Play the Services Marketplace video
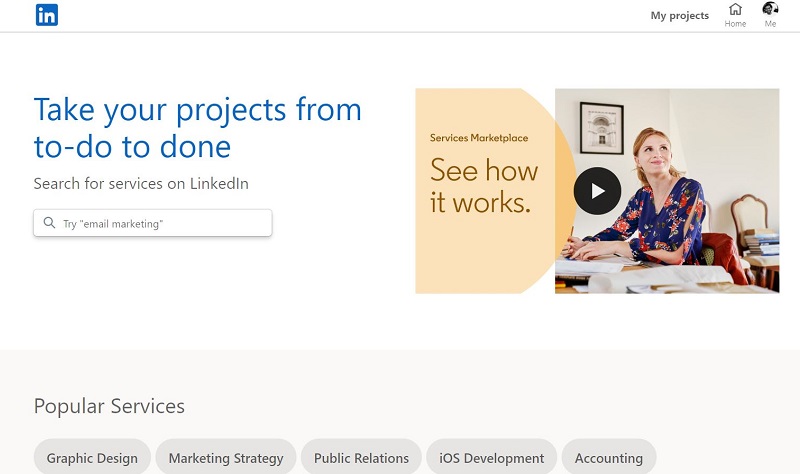800x474 pixels. point(597,191)
